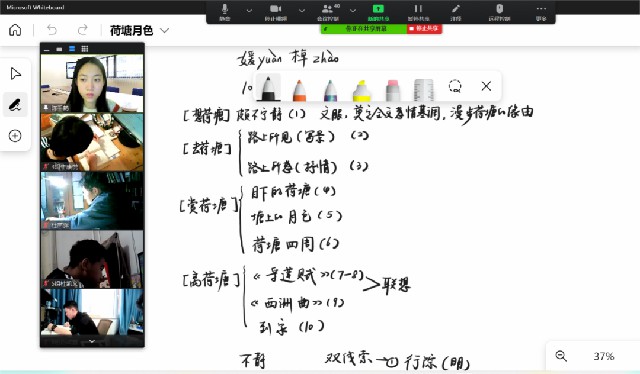Screen dimensions: 640x374
Task: Choose the yellow highlighter tool
Action: coord(361,90)
